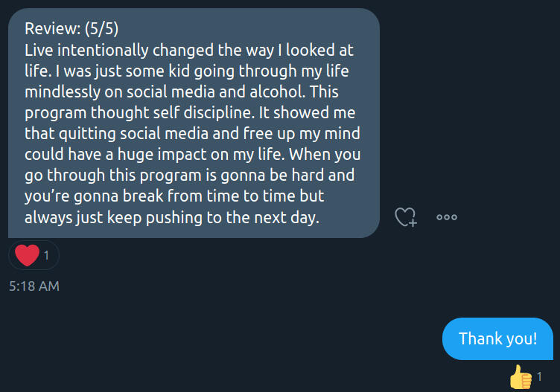The height and width of the screenshot is (392, 560).
Task: Open the three-dot more options menu
Action: click(x=447, y=217)
